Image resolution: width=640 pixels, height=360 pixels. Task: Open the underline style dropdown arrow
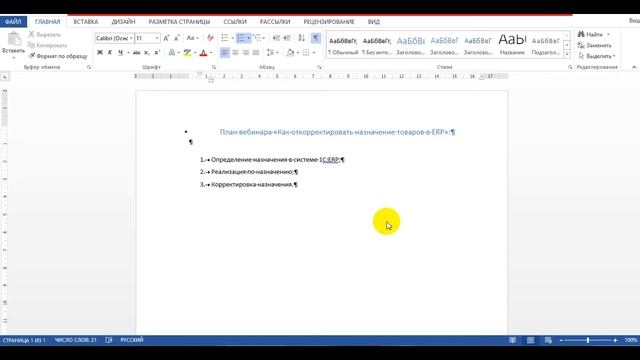tap(128, 53)
